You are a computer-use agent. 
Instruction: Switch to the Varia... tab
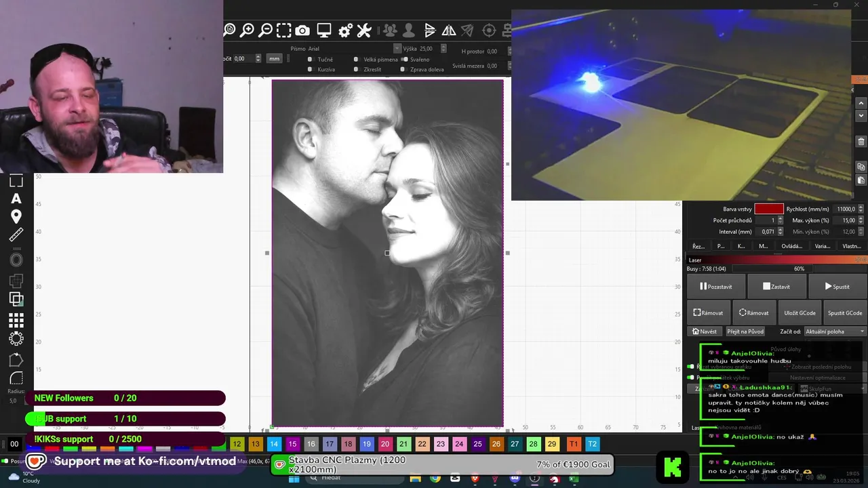tap(822, 246)
